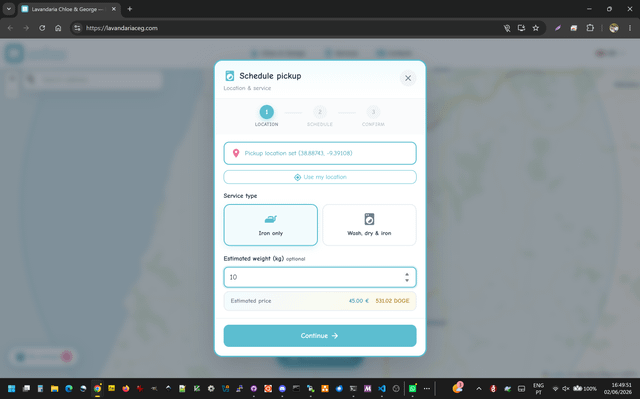The height and width of the screenshot is (399, 640).
Task: Show hidden system tray icons
Action: point(479,388)
